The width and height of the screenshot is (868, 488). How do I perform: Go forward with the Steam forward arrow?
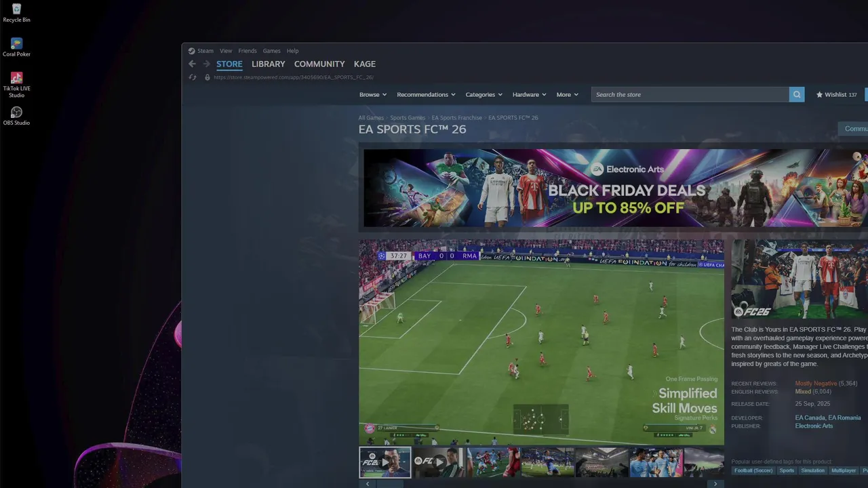point(206,64)
